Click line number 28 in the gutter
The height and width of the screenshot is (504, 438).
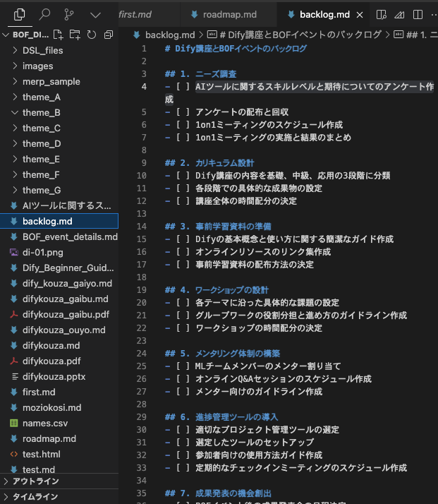click(142, 404)
